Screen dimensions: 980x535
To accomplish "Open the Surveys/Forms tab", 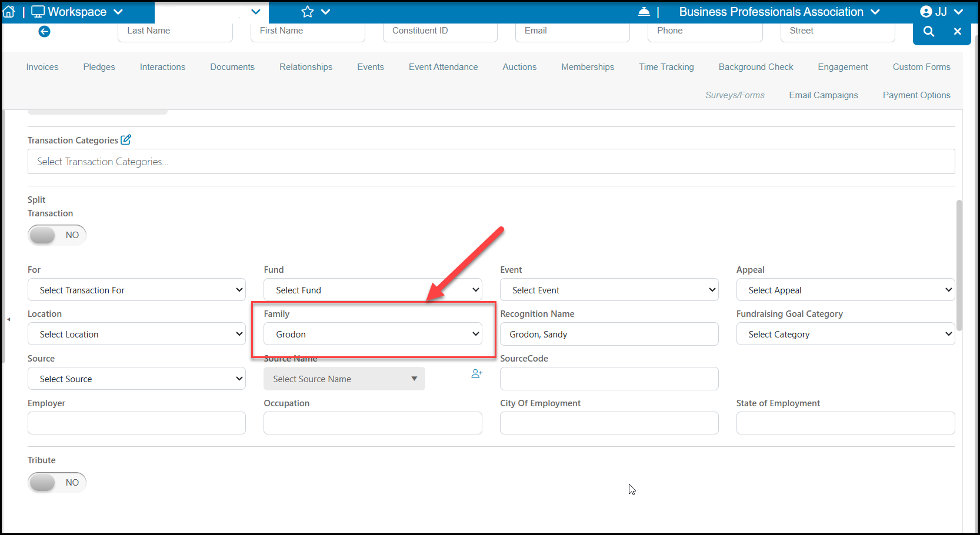I will tap(735, 95).
